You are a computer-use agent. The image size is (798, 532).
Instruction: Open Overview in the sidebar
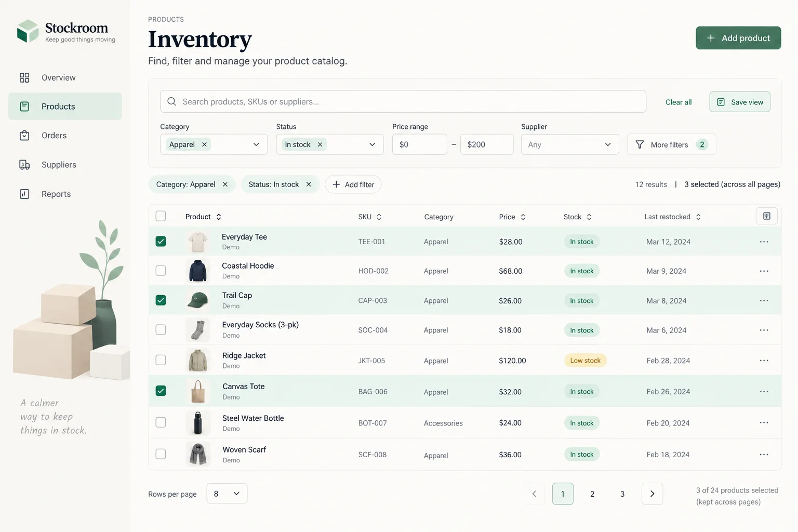(x=65, y=77)
